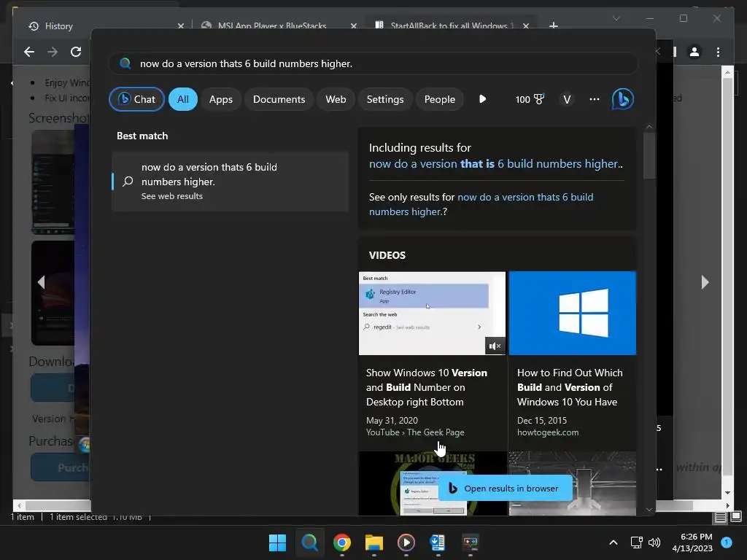747x560 pixels.
Task: Open the tab search dropdown chevron
Action: click(x=616, y=18)
